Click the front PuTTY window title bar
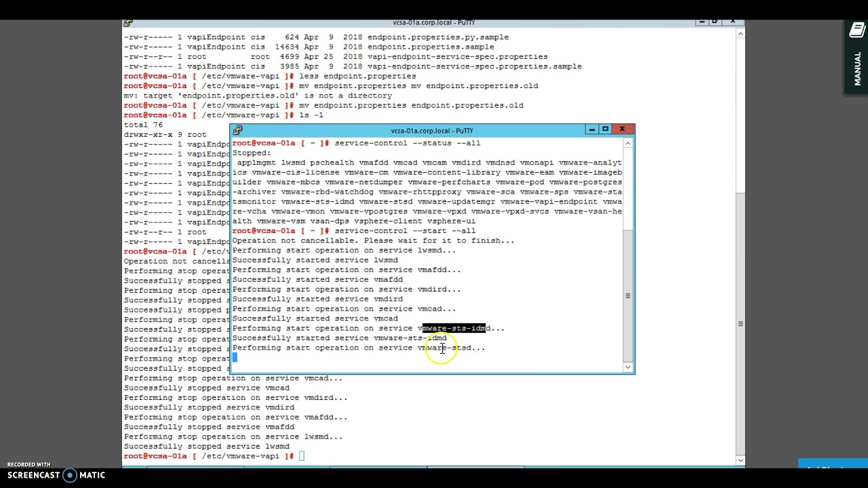Screen dimensions: 868x488 [x=432, y=130]
